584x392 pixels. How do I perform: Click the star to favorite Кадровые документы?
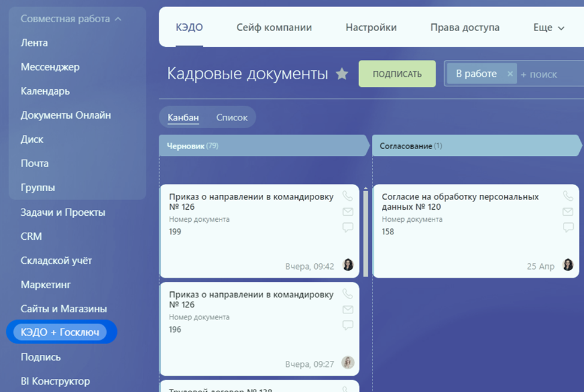click(x=342, y=74)
